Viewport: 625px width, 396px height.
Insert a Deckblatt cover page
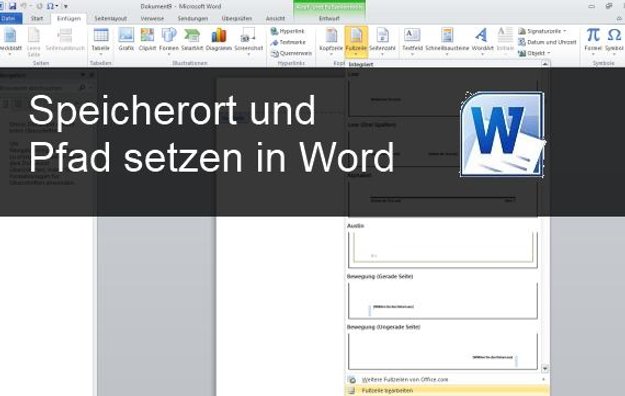click(10, 42)
